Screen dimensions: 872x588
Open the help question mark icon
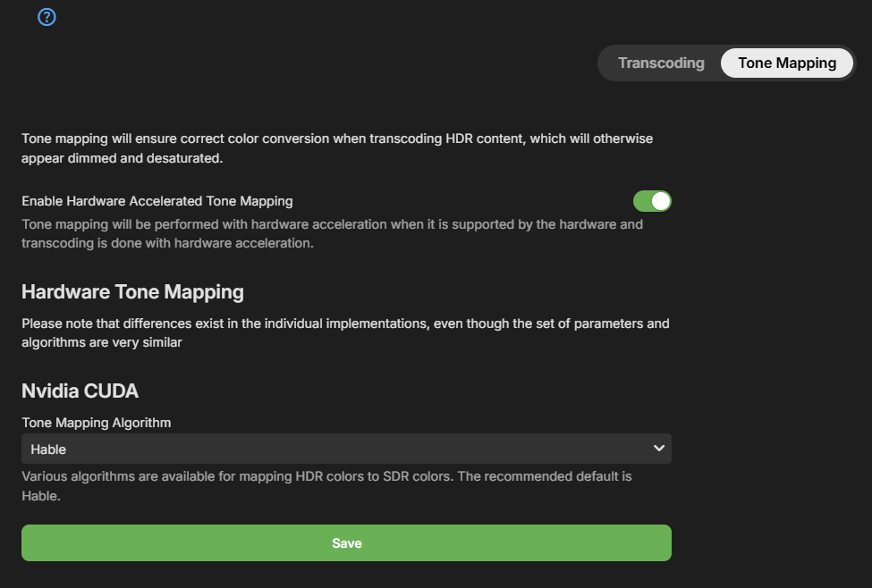[x=47, y=17]
